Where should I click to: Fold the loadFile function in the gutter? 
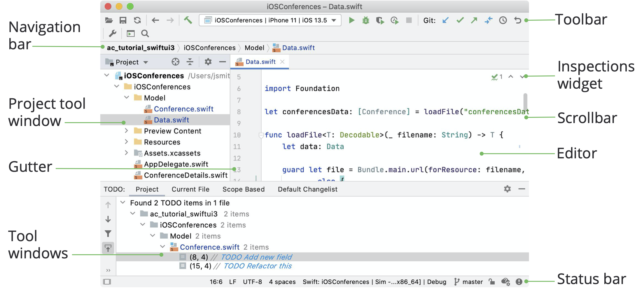point(261,135)
